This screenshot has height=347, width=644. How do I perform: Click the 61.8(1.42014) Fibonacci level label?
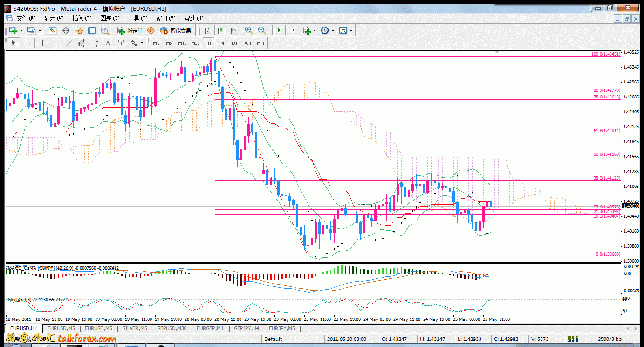(x=607, y=131)
